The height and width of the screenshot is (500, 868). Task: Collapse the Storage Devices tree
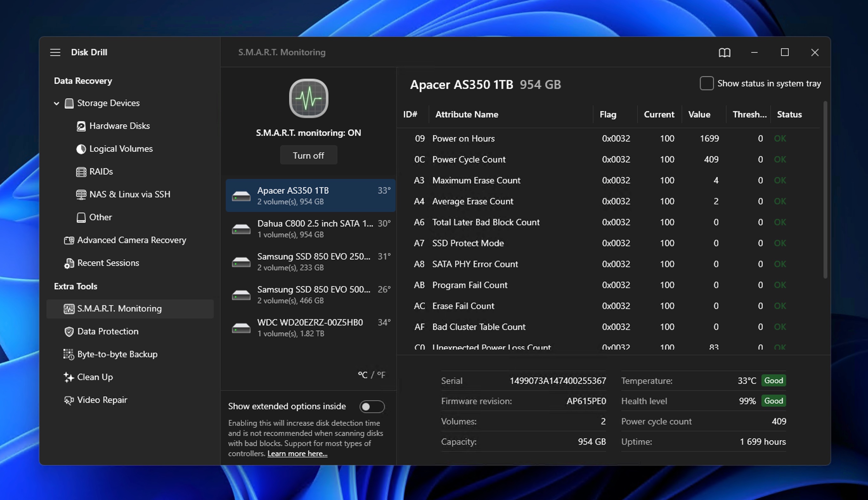57,103
